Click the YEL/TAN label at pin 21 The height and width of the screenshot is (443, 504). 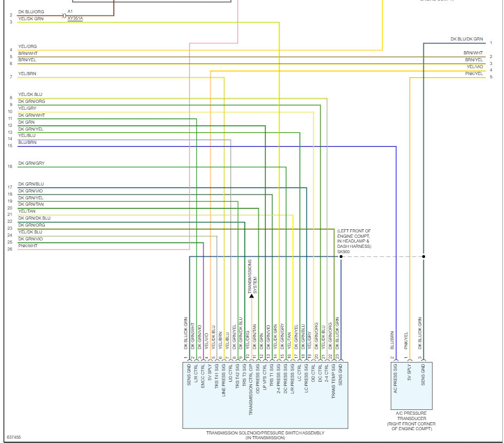pyautogui.click(x=27, y=212)
